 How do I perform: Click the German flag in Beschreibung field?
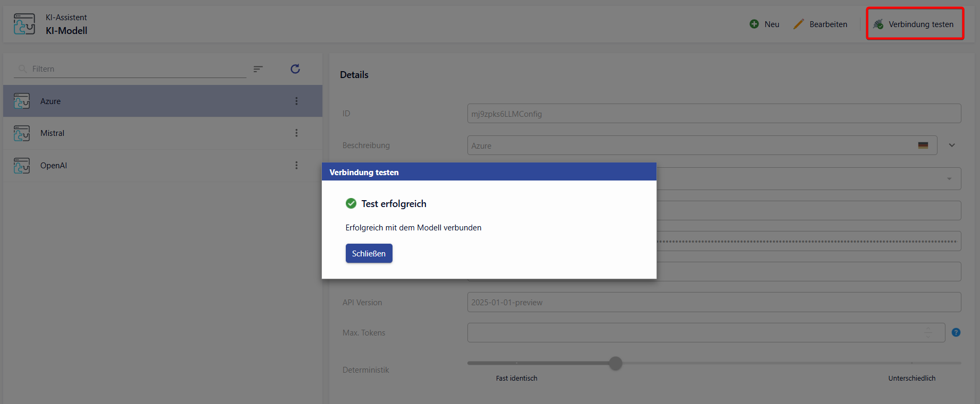[x=923, y=145]
